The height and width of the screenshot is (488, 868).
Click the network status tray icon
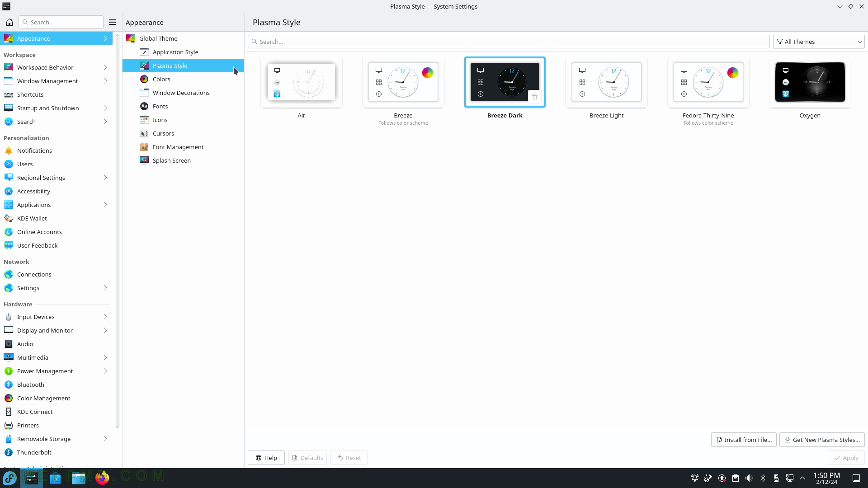pyautogui.click(x=789, y=478)
